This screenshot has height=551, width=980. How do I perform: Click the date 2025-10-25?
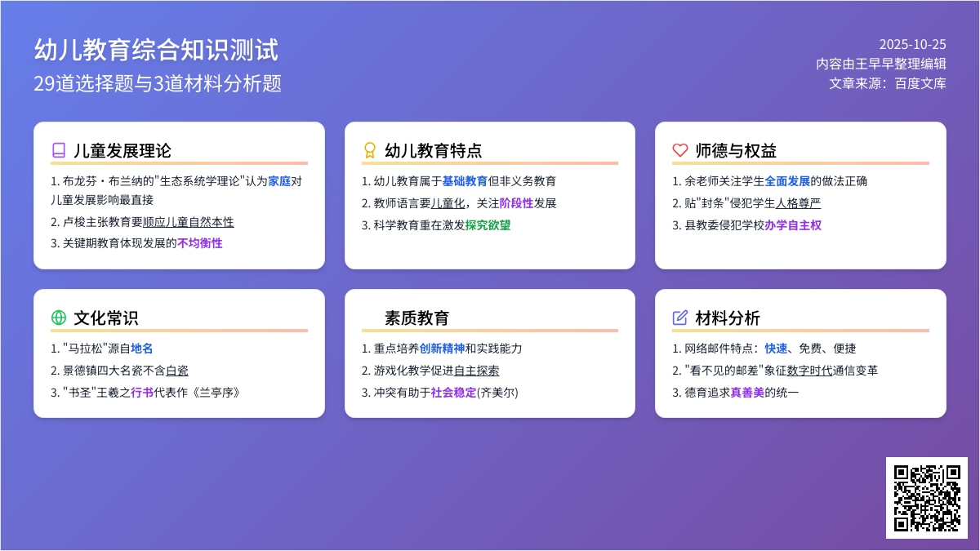pyautogui.click(x=912, y=44)
